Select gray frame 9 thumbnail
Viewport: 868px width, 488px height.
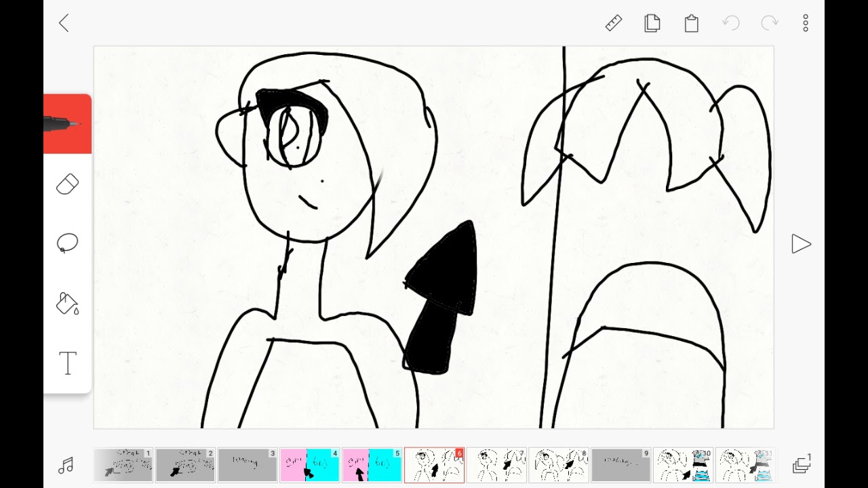[622, 465]
